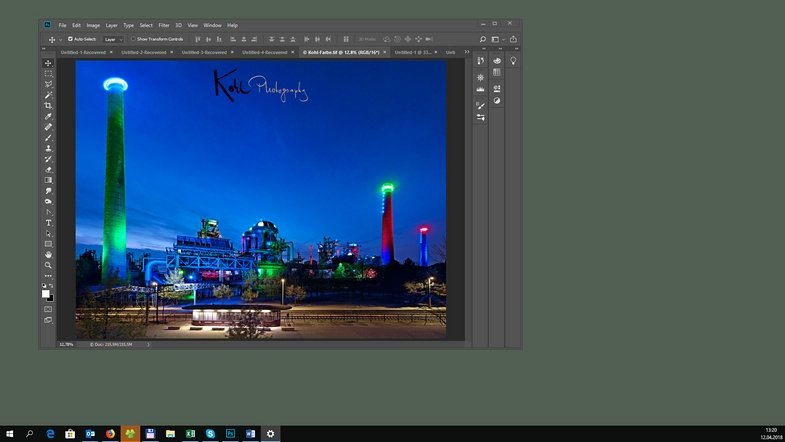Select the Horizontal Type tool
This screenshot has width=785, height=442.
(48, 223)
